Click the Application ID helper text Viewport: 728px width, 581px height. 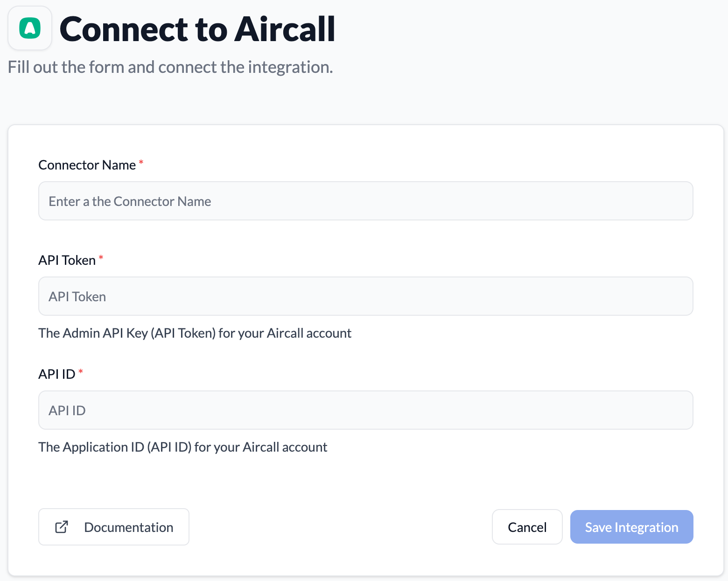coord(182,447)
